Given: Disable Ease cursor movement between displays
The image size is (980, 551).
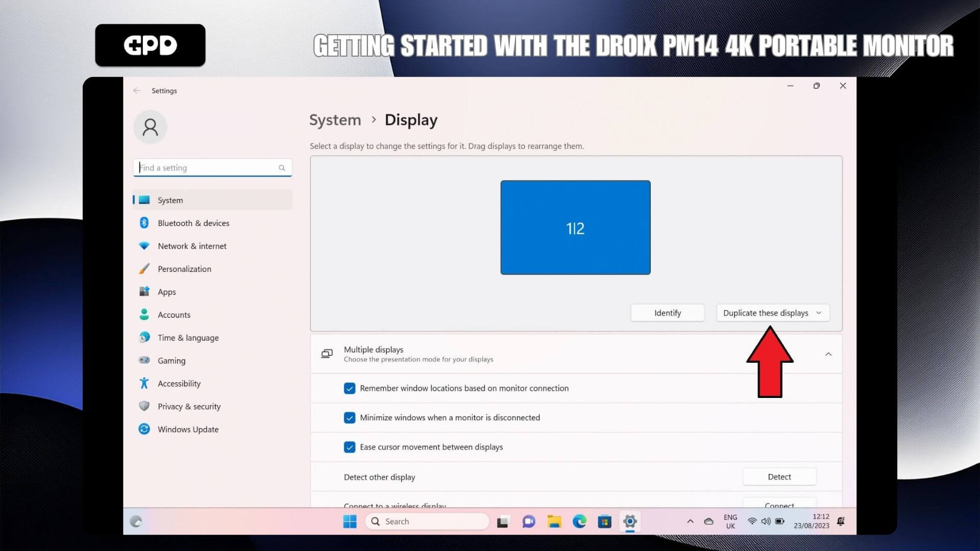Looking at the screenshot, I should [350, 447].
